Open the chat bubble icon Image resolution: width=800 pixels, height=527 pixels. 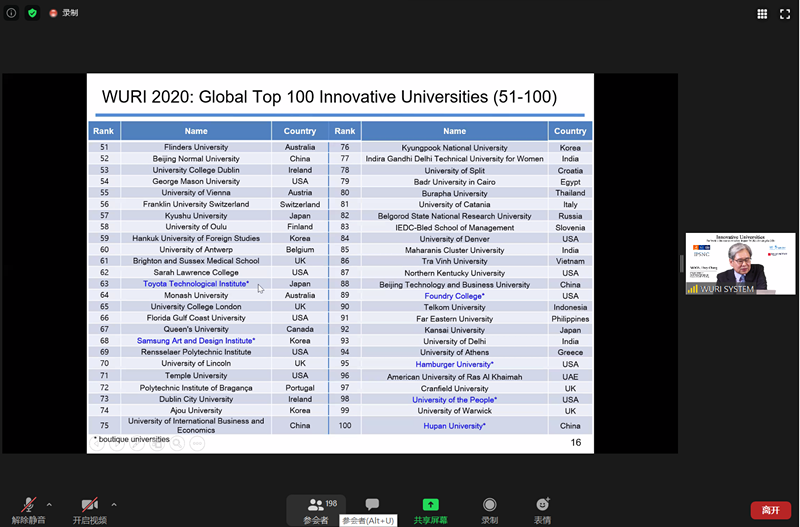(x=372, y=505)
